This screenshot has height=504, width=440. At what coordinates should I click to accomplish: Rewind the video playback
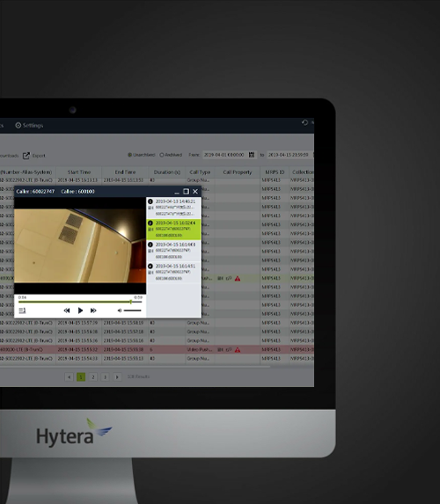click(x=67, y=310)
